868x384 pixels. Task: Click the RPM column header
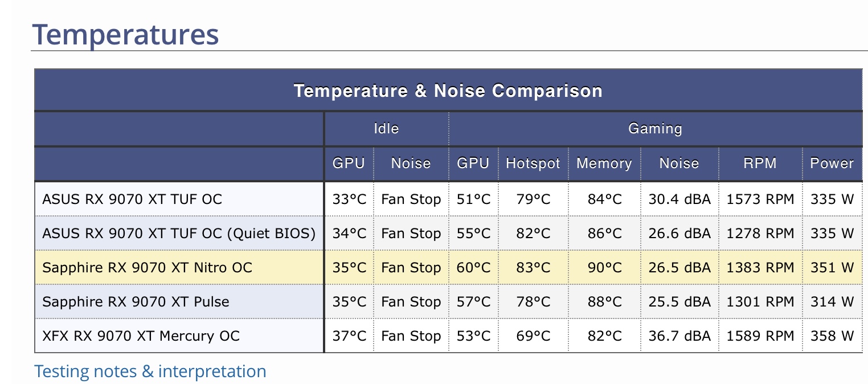tap(760, 164)
